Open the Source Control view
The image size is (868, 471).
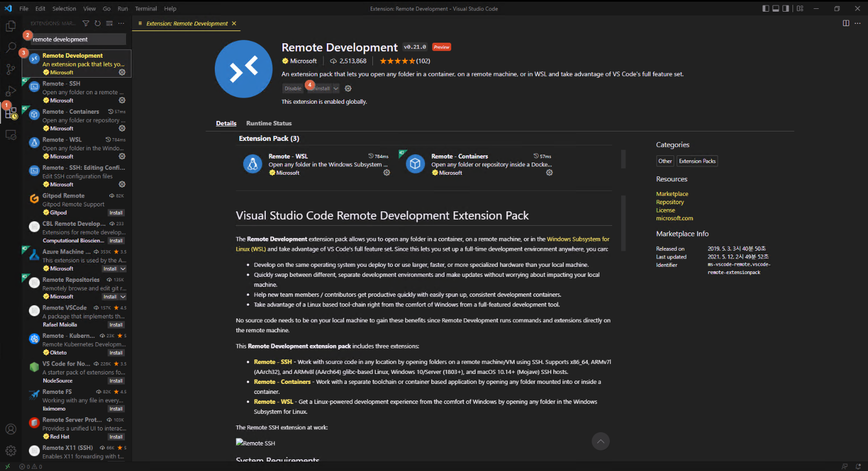pos(11,69)
